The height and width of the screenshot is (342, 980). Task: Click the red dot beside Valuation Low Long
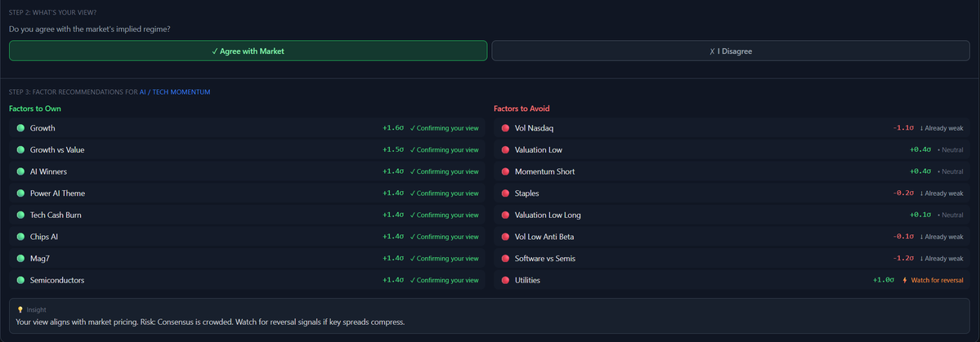point(506,215)
